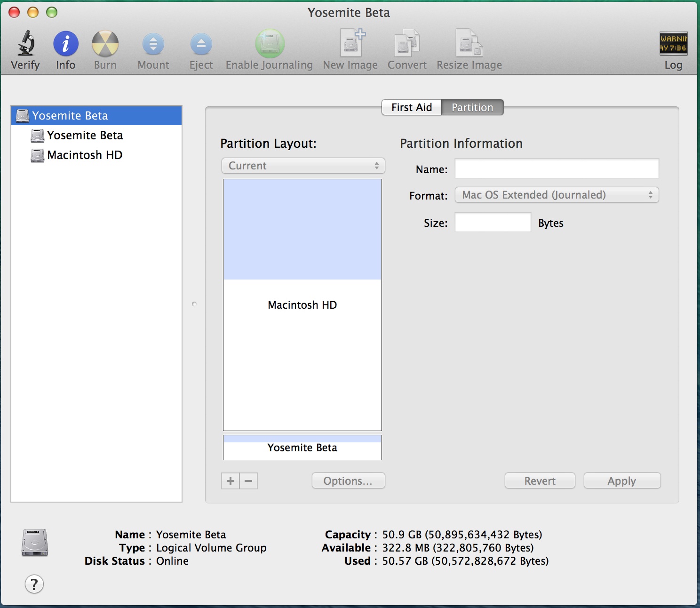The image size is (700, 608).
Task: Remove a partition with the minus button
Action: coord(249,481)
